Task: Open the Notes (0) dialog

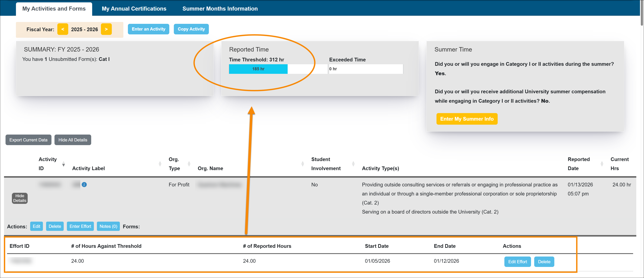Action: [x=108, y=226]
